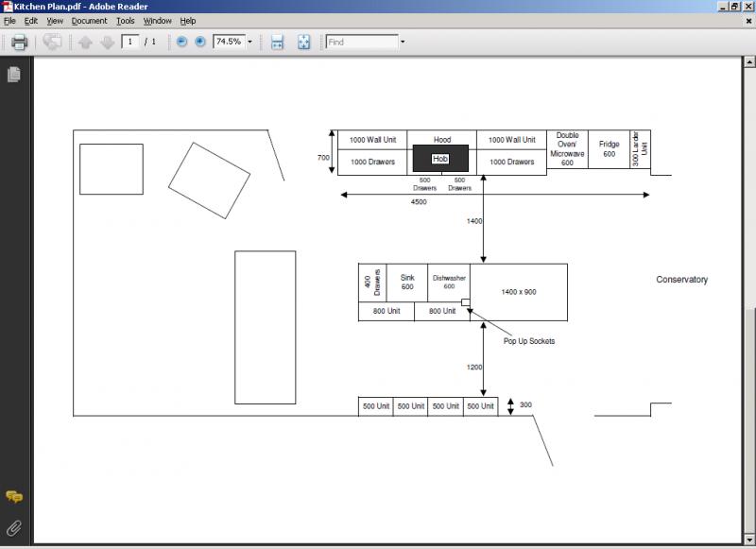The height and width of the screenshot is (549, 756).
Task: Open the Help menu
Action: coord(188,20)
